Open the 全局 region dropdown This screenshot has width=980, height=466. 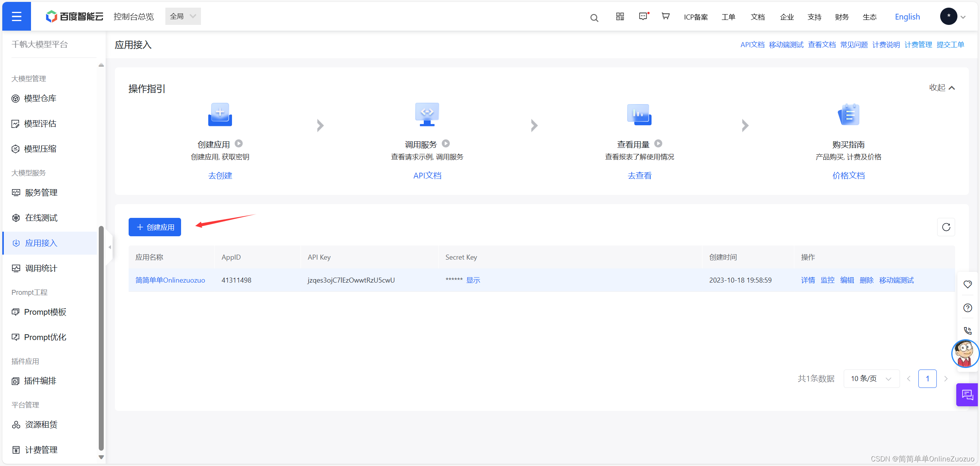(183, 16)
